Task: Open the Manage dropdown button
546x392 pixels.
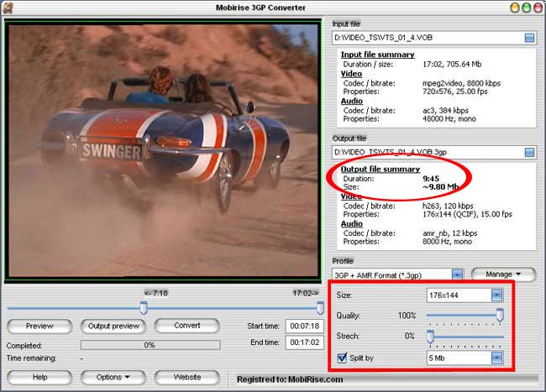Action: [503, 274]
